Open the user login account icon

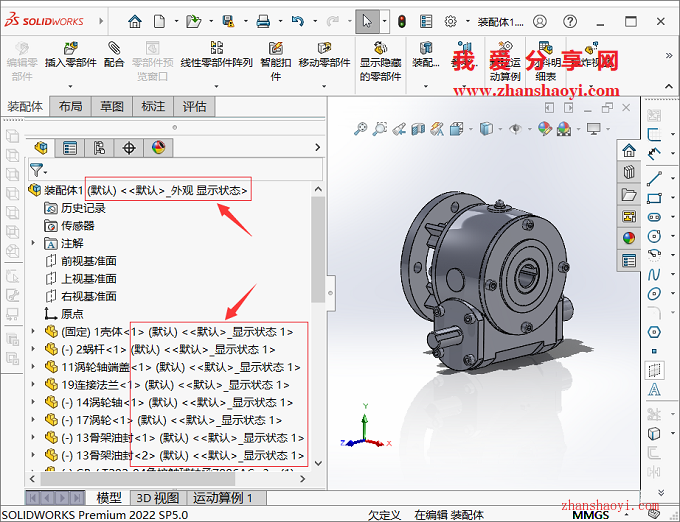point(539,21)
